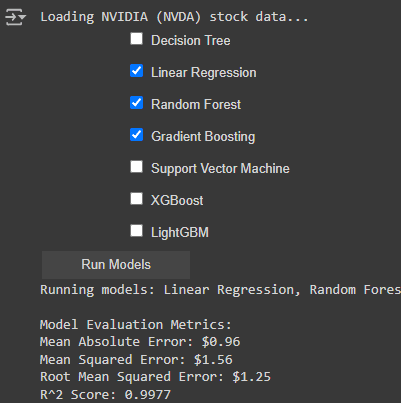
Task: Click the 'XGBoost' label text
Action: pos(177,200)
